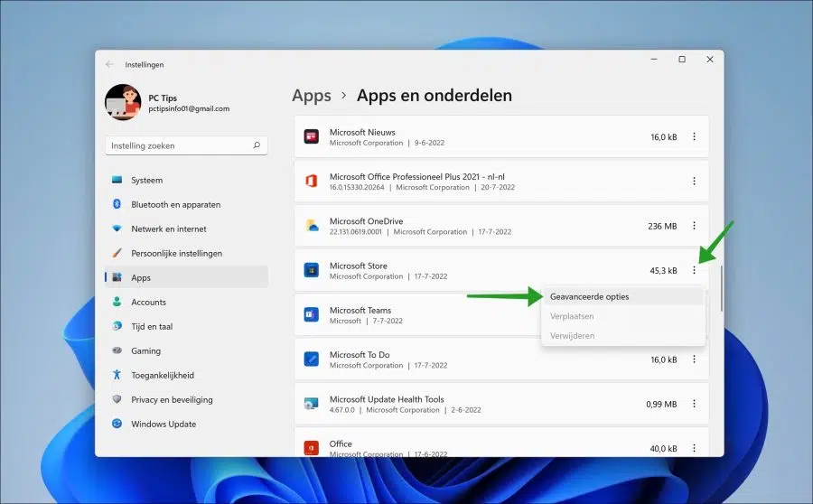Click the red Office app icon
Image resolution: width=813 pixels, height=504 pixels.
coord(311,448)
